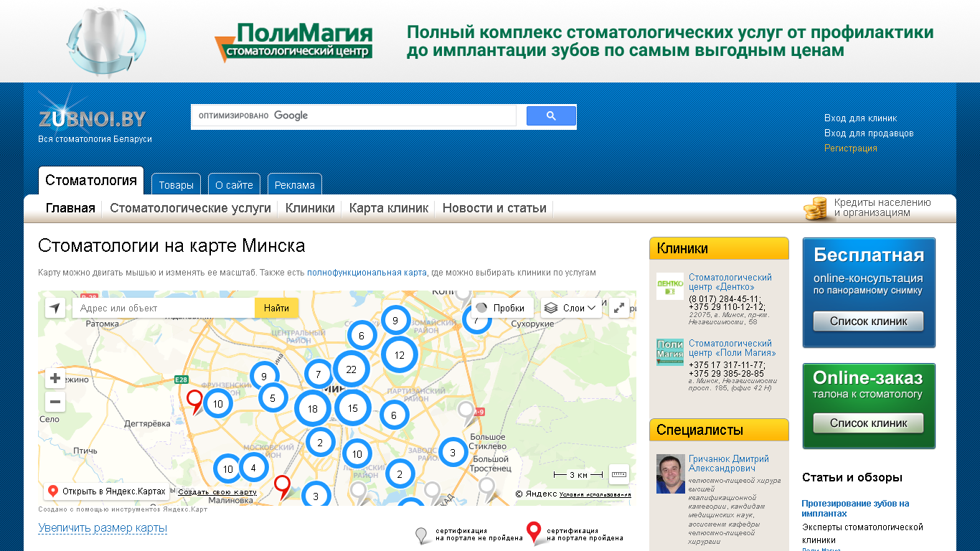The height and width of the screenshot is (551, 980).
Task: Click the Регистрация link
Action: (851, 149)
